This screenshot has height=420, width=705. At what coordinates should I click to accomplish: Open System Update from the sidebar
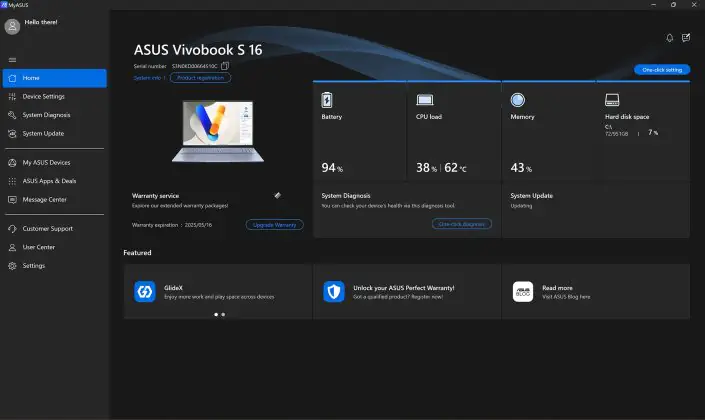[x=54, y=134]
